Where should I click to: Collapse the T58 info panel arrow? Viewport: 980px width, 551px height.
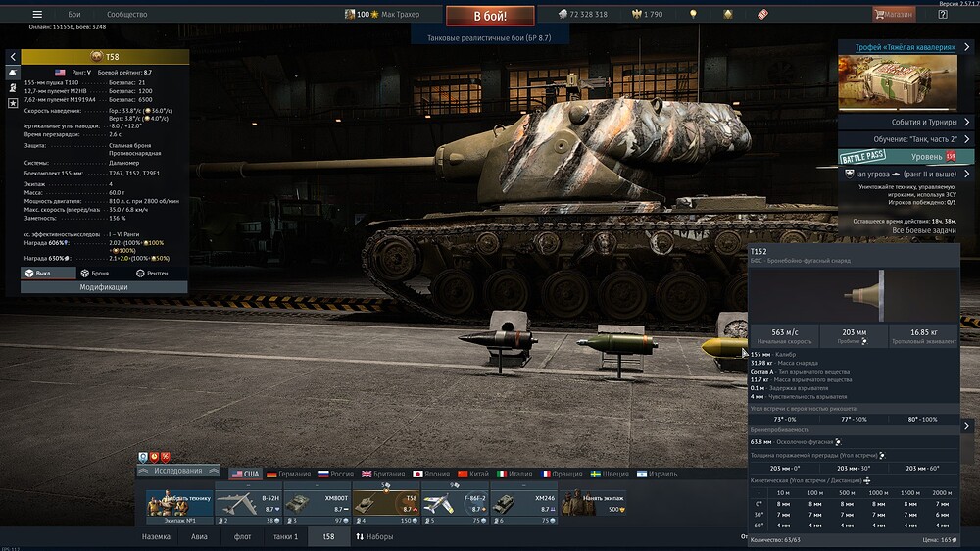pos(13,57)
